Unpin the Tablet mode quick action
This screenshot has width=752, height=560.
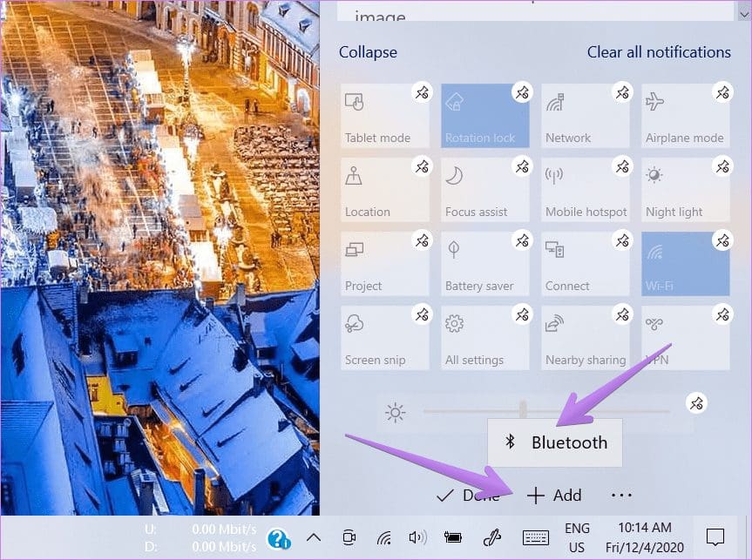pyautogui.click(x=422, y=92)
